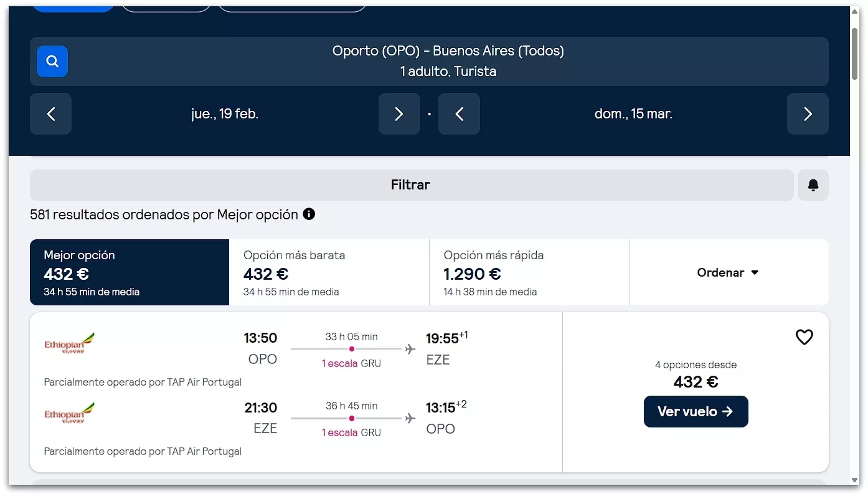Open the Filtrar filters panel
This screenshot has width=868, height=496.
(411, 185)
